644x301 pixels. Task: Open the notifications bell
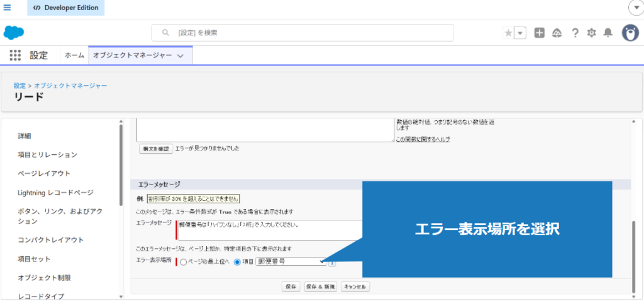(x=608, y=33)
